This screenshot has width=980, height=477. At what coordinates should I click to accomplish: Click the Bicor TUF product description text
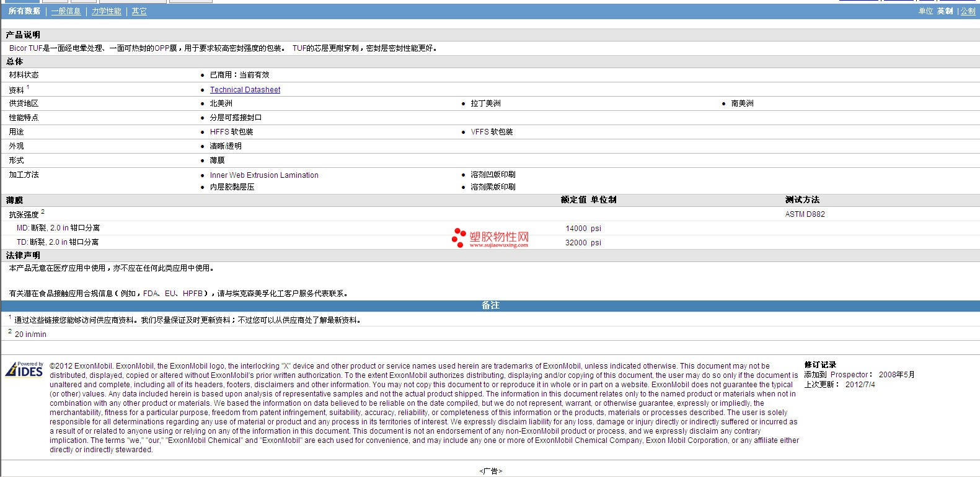pos(224,48)
